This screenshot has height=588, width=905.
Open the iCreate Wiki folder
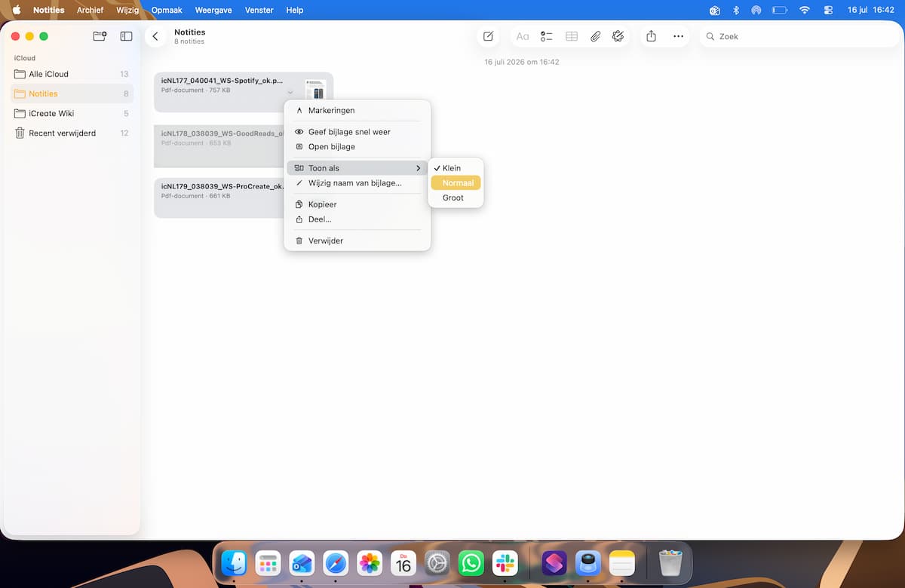(72, 113)
